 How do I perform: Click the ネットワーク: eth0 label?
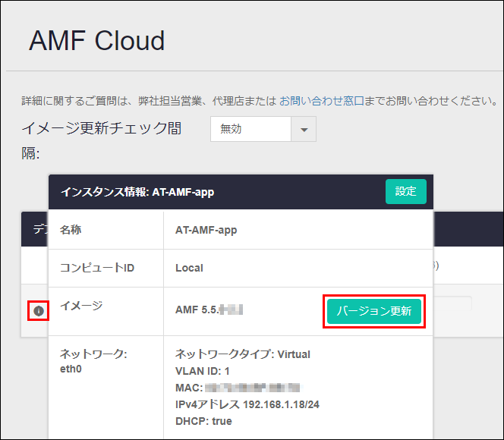(93, 361)
